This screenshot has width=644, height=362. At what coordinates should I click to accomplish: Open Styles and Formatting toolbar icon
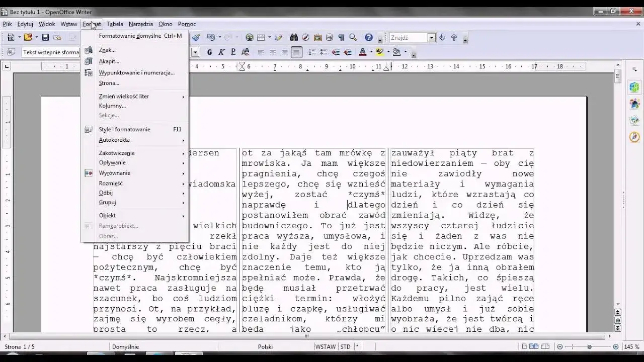point(11,52)
